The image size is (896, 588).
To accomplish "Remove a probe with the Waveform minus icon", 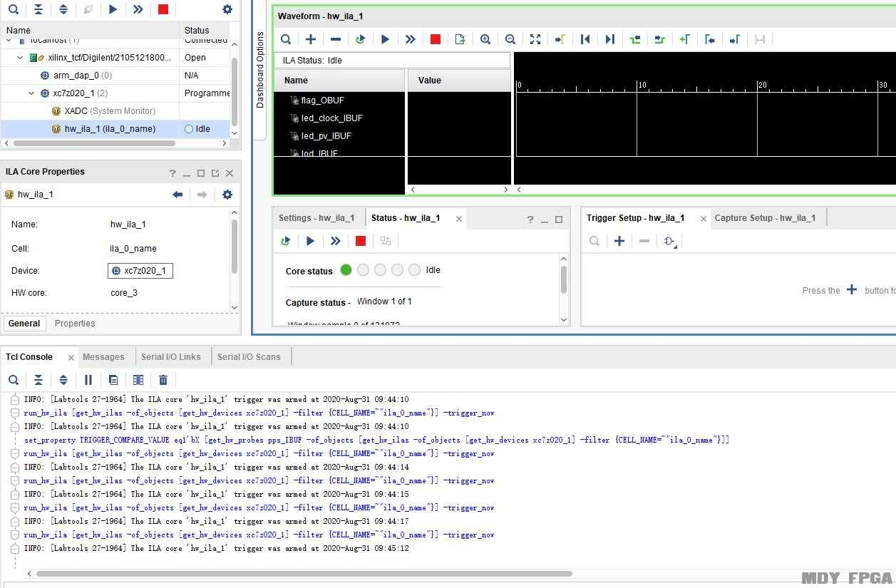I will (x=335, y=39).
